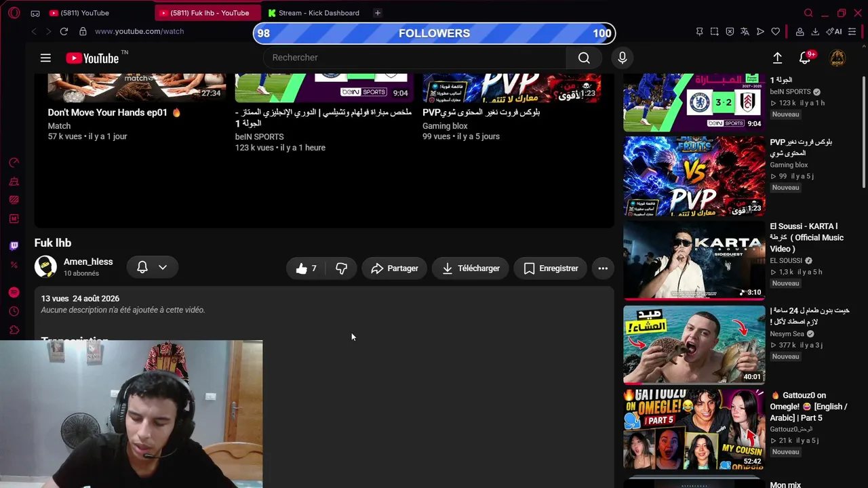Open "Don't Move Your Hands ep01" title
Image resolution: width=868 pixels, height=488 pixels.
tap(115, 113)
